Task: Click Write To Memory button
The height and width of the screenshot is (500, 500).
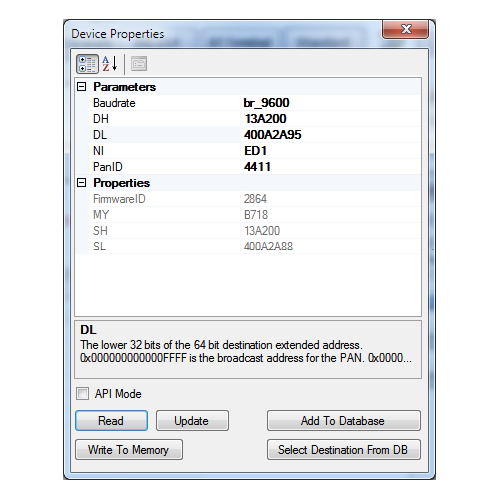Action: tap(129, 450)
